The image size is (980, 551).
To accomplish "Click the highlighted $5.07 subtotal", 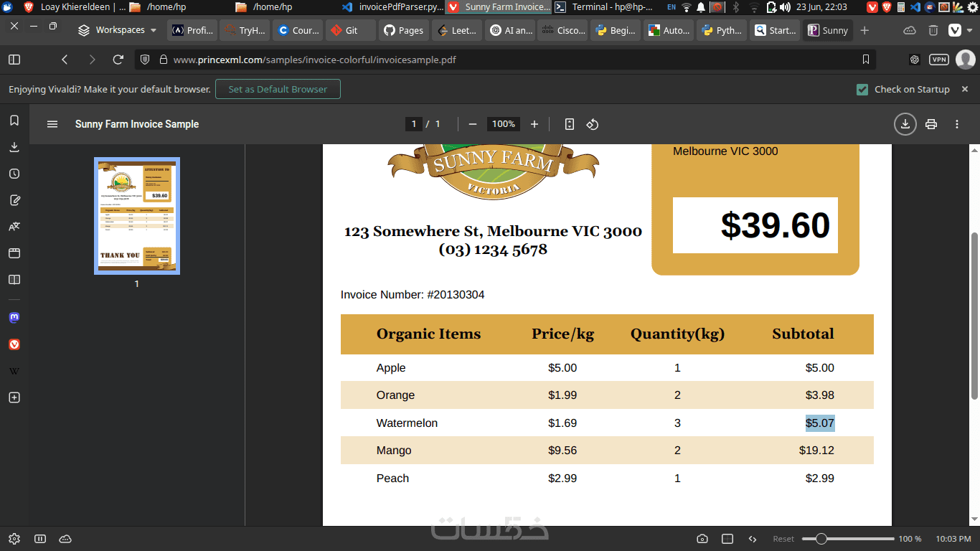I will (x=820, y=423).
